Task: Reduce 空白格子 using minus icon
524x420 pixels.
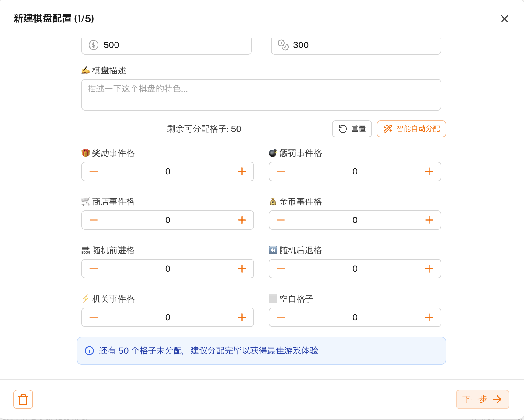Action: 281,317
